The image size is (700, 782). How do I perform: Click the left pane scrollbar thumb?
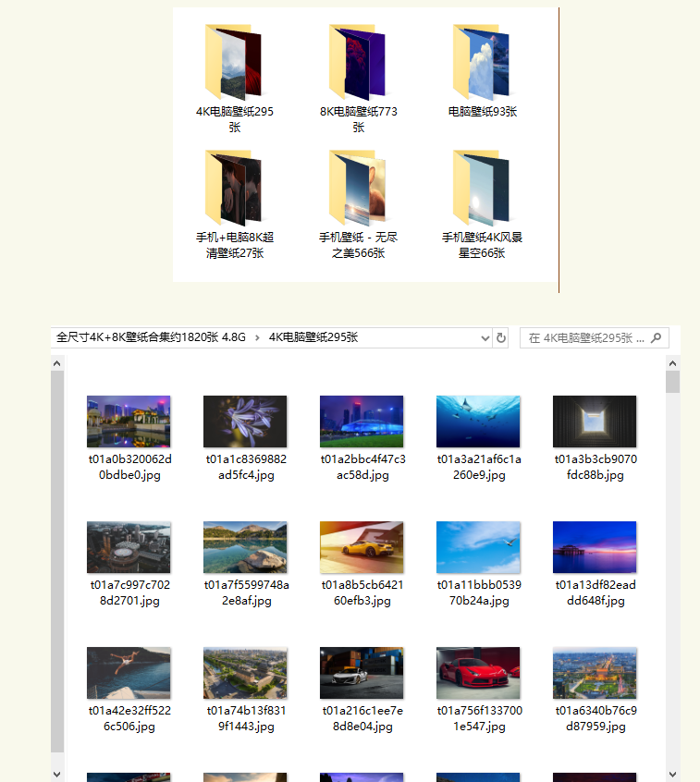tap(57, 562)
